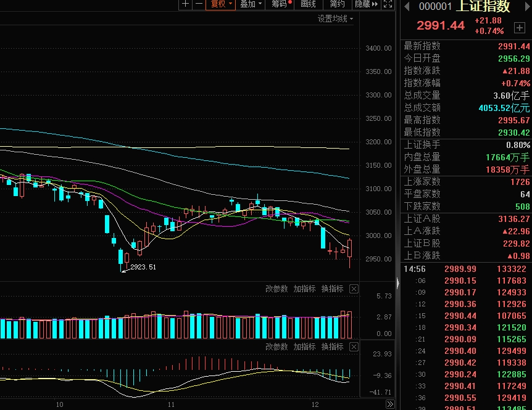Click the month 11 marker on timeline

[171, 404]
